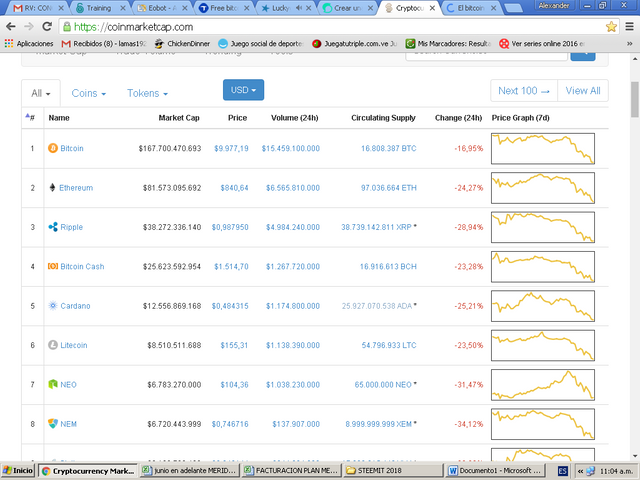Go back with browser back arrow

(x=11, y=27)
